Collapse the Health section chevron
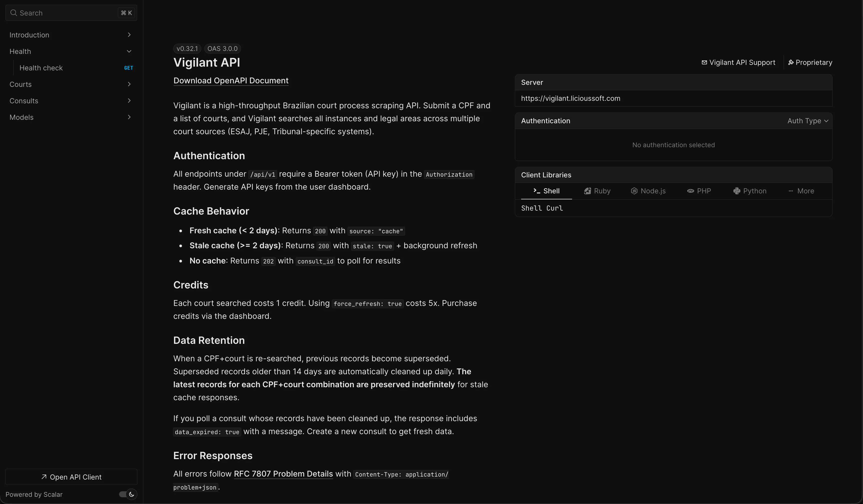This screenshot has width=863, height=504. click(129, 51)
